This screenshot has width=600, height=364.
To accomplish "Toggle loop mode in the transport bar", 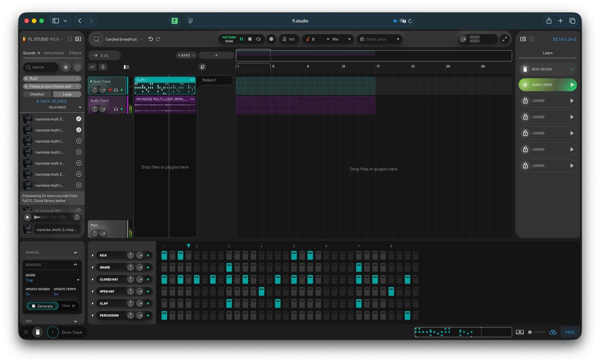I will pyautogui.click(x=258, y=39).
